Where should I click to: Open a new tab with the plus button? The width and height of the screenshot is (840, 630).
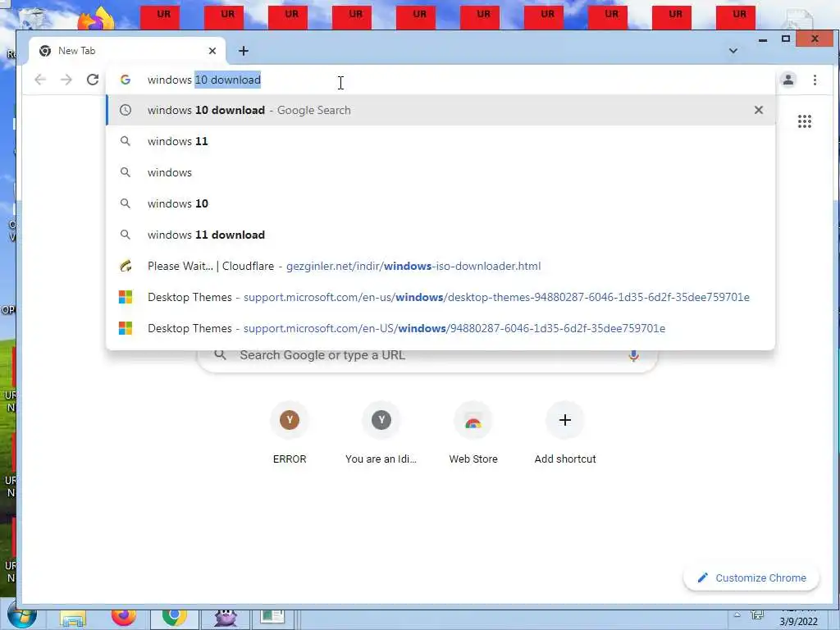[244, 51]
